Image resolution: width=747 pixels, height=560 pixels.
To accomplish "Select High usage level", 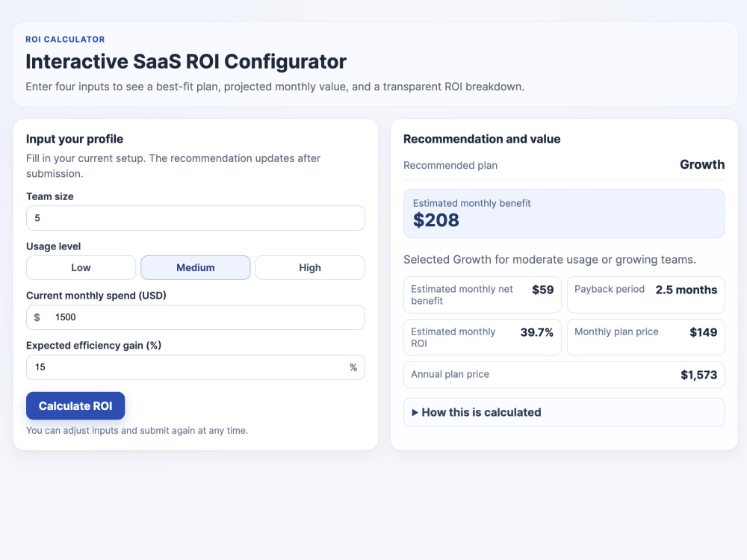I will 310,267.
